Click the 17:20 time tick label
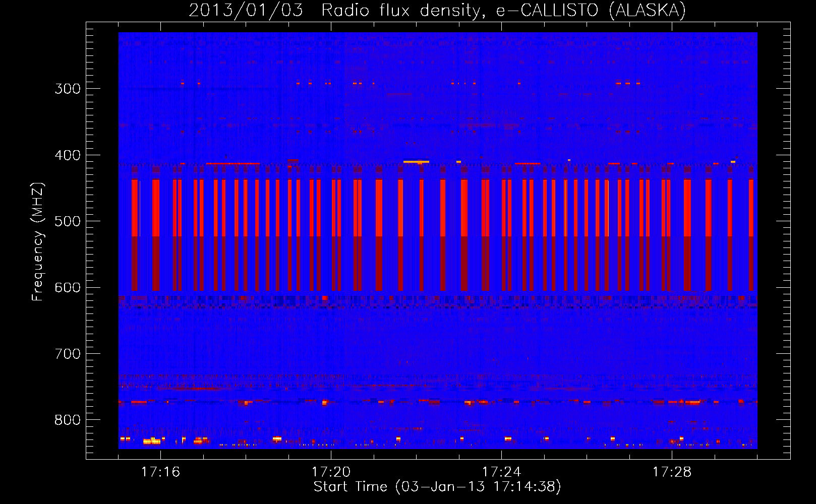Screen dimensions: 816x504 pos(331,472)
